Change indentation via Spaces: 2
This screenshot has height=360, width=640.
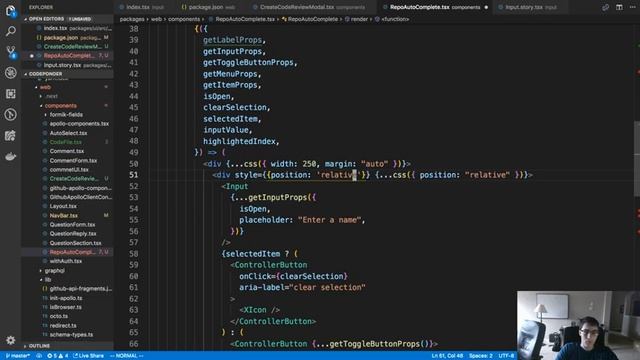[480, 356]
